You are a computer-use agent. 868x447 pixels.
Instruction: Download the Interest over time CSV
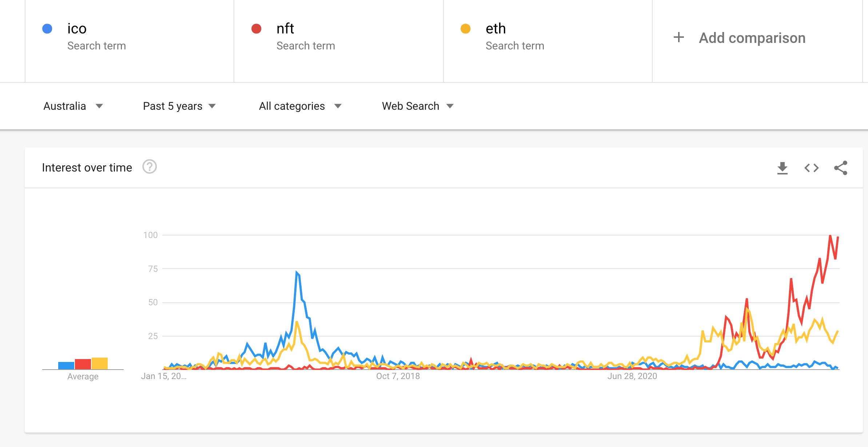782,168
